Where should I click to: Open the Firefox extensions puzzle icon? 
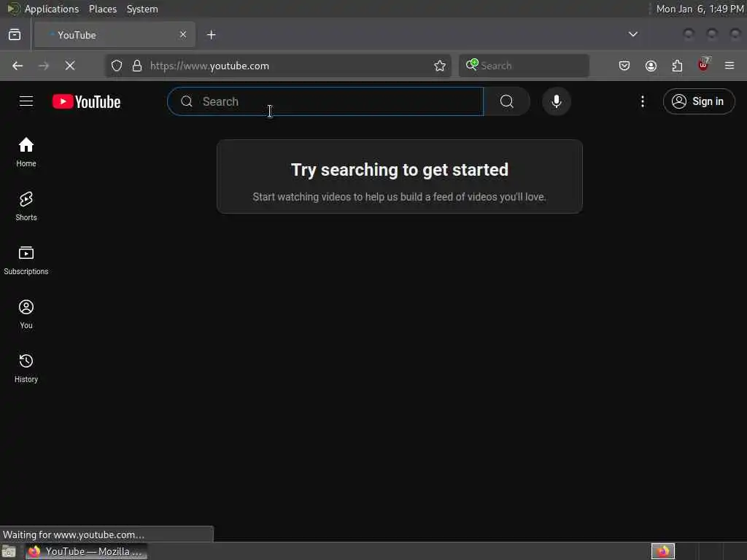677,66
